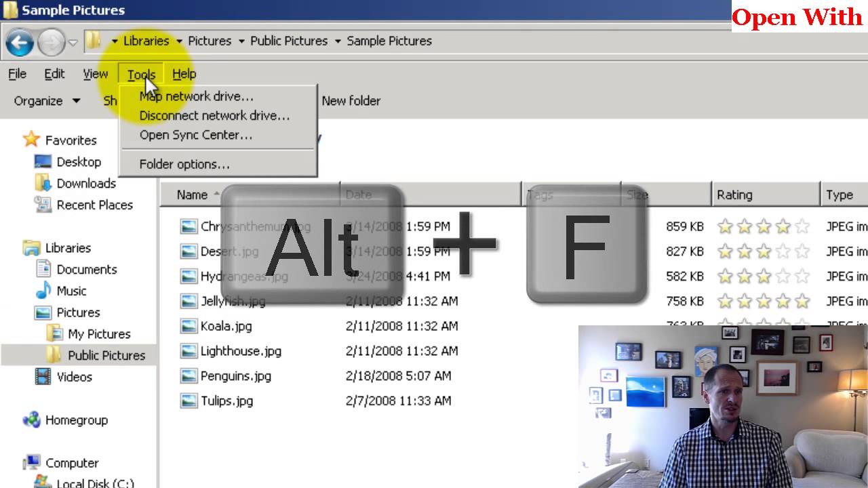This screenshot has height=488, width=868.
Task: Expand the arrow before Libraries in address bar
Action: click(x=115, y=41)
